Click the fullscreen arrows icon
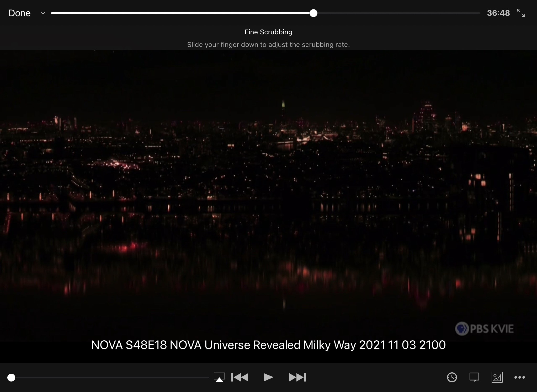537x392 pixels. (x=521, y=13)
